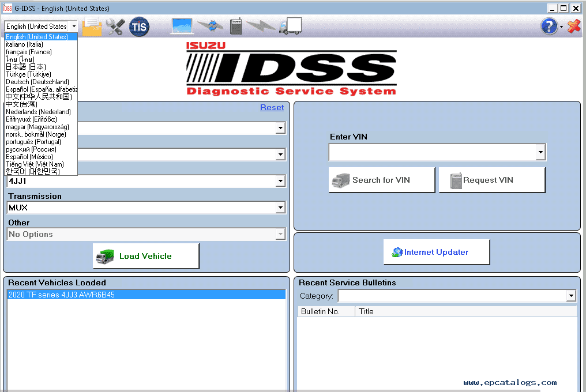
Task: Click the blue sync arrows icon
Action: point(211,26)
